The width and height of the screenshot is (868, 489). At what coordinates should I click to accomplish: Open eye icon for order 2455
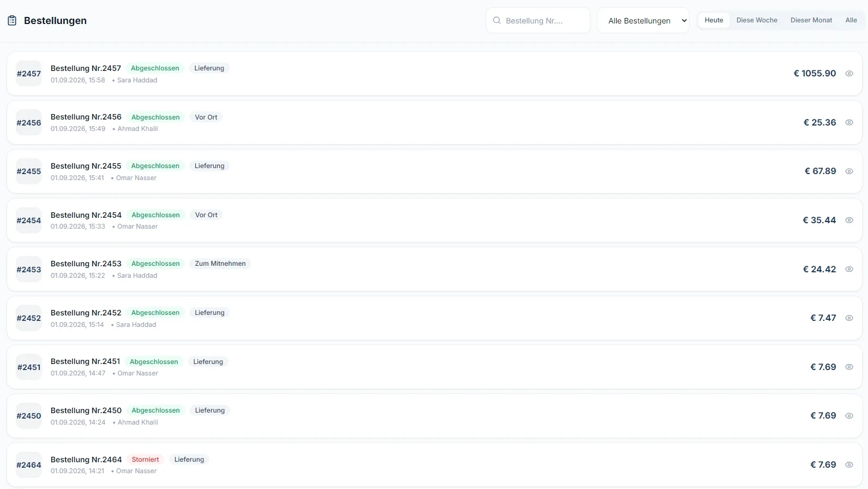click(849, 171)
